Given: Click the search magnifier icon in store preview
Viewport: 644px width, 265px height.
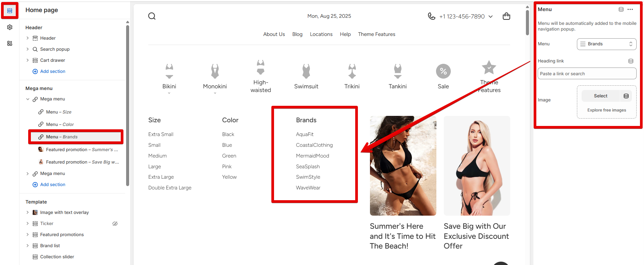Looking at the screenshot, I should click(x=152, y=16).
